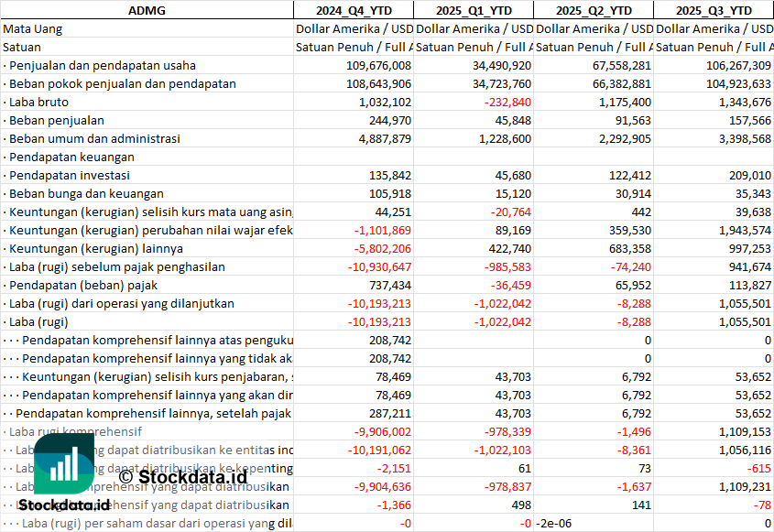Select the 2024_Q4_YTD column header
Screen dimensions: 774x532
tap(354, 10)
